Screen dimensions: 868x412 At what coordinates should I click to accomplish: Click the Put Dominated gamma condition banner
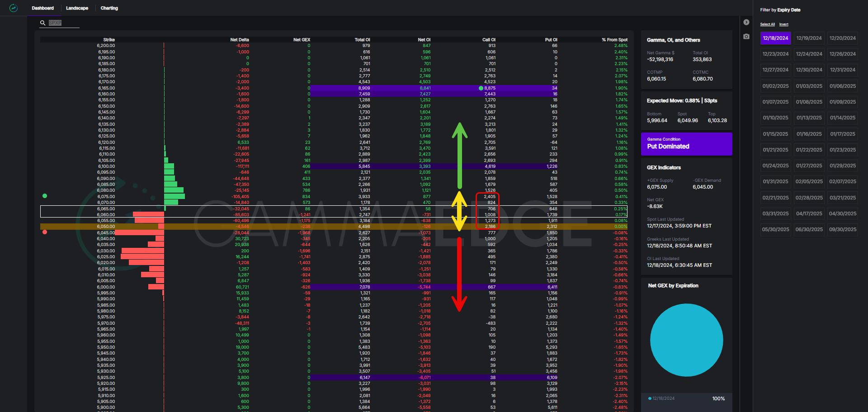click(686, 143)
